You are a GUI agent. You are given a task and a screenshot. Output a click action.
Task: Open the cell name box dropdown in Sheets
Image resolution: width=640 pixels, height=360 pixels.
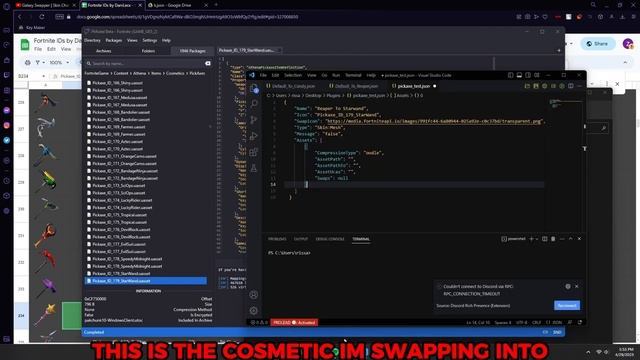tap(43, 76)
